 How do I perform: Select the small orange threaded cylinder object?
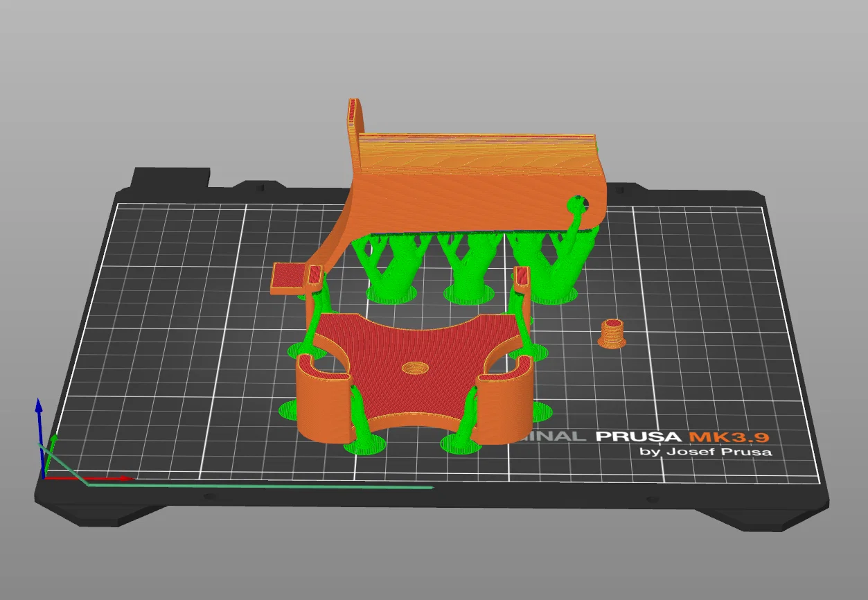pos(611,334)
